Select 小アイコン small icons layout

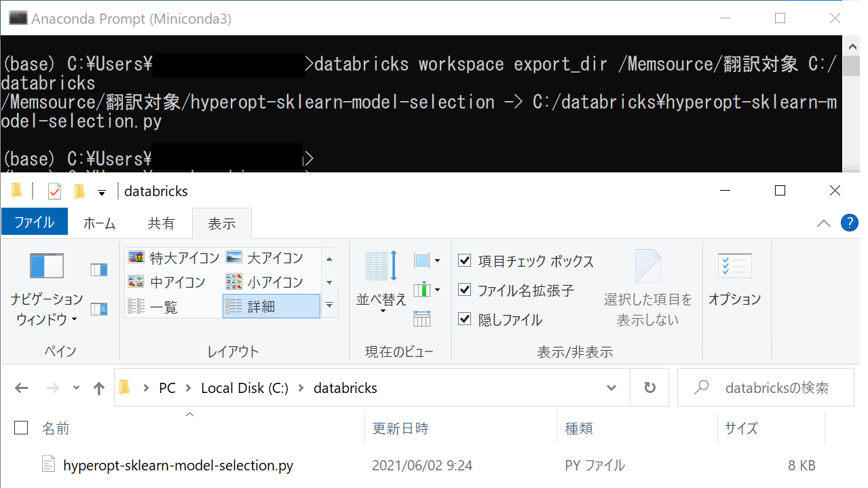265,282
